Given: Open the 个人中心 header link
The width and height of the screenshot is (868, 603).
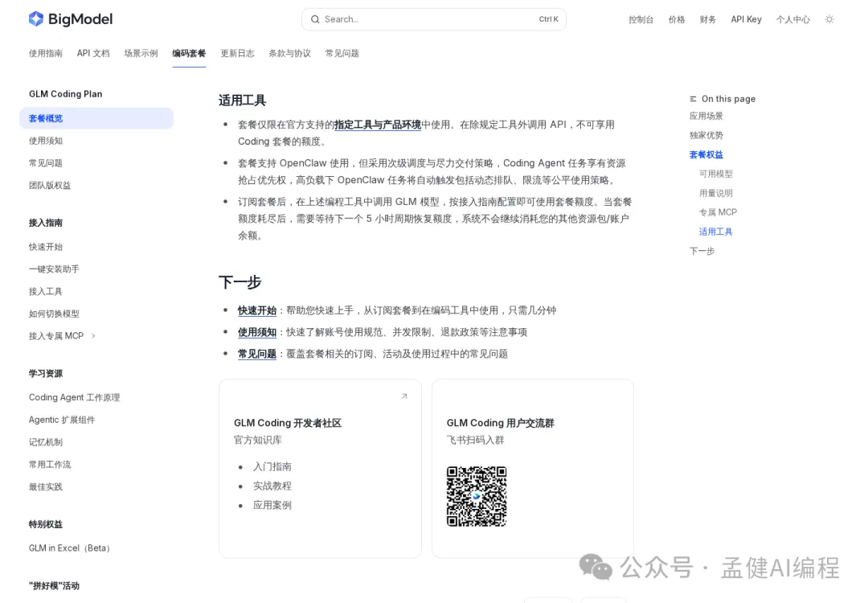Looking at the screenshot, I should 792,19.
